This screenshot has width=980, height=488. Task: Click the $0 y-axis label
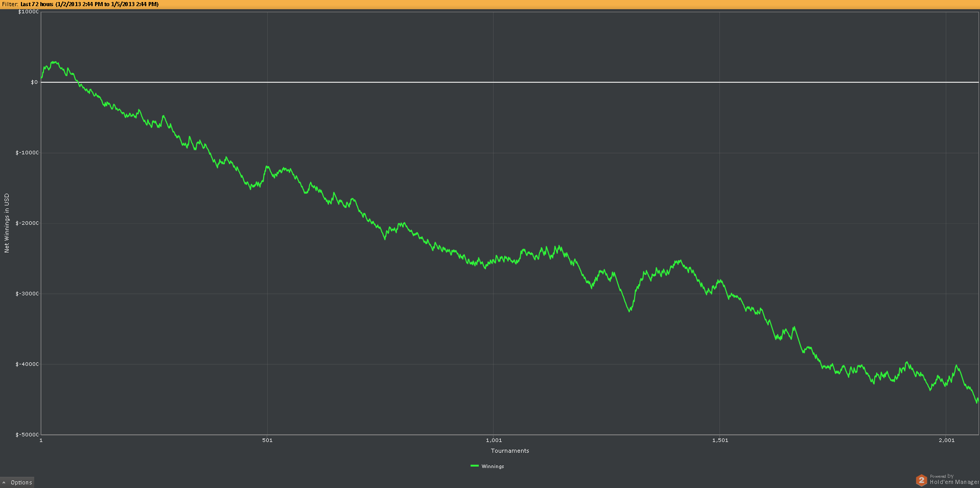tap(34, 82)
